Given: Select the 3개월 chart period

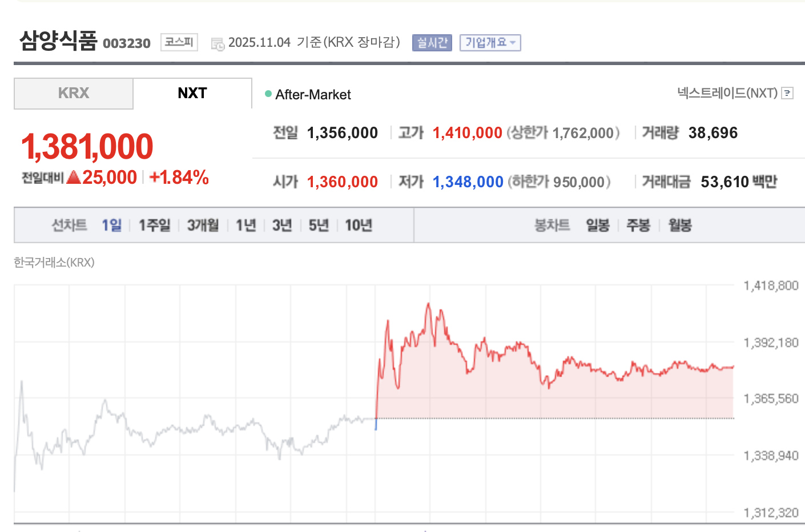Looking at the screenshot, I should click(202, 225).
